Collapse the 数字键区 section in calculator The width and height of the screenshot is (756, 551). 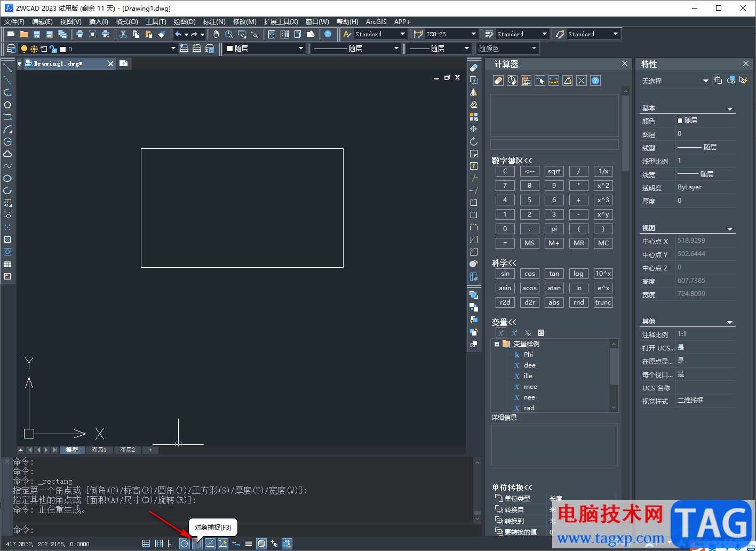tap(512, 161)
